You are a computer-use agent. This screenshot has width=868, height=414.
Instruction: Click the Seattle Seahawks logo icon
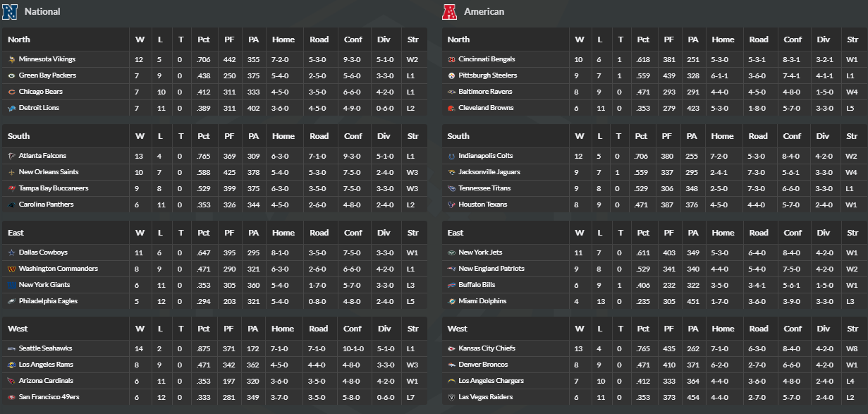click(x=11, y=348)
